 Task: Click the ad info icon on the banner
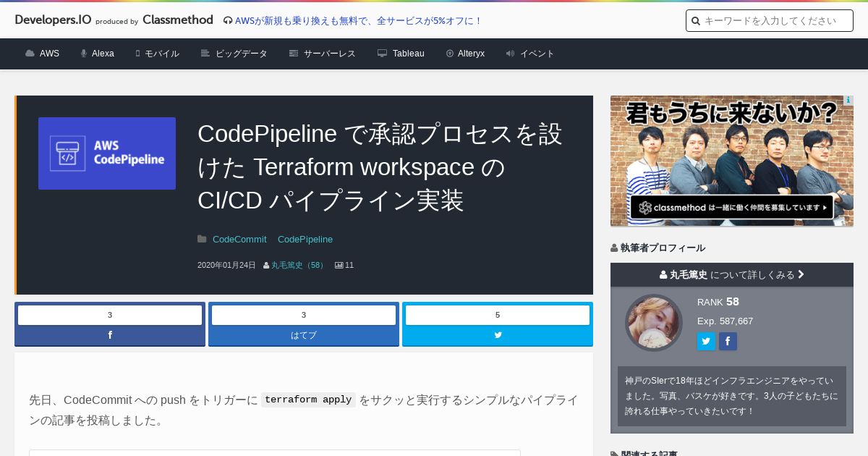pos(848,101)
